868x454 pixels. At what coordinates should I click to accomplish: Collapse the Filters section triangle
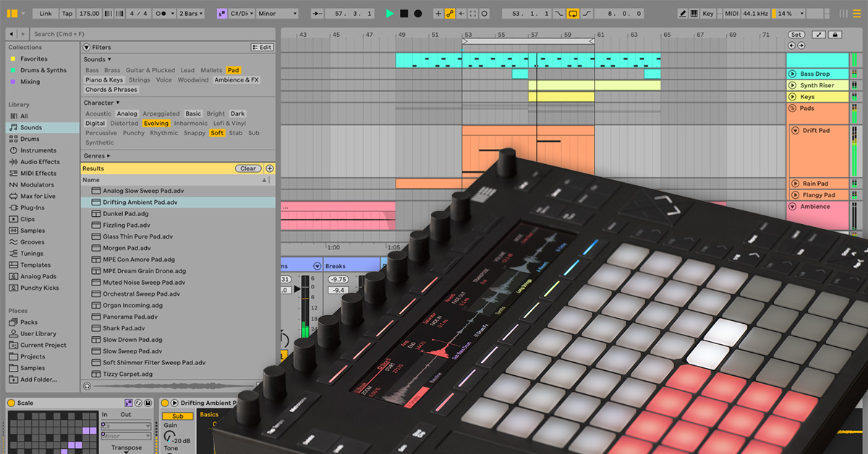(x=86, y=47)
